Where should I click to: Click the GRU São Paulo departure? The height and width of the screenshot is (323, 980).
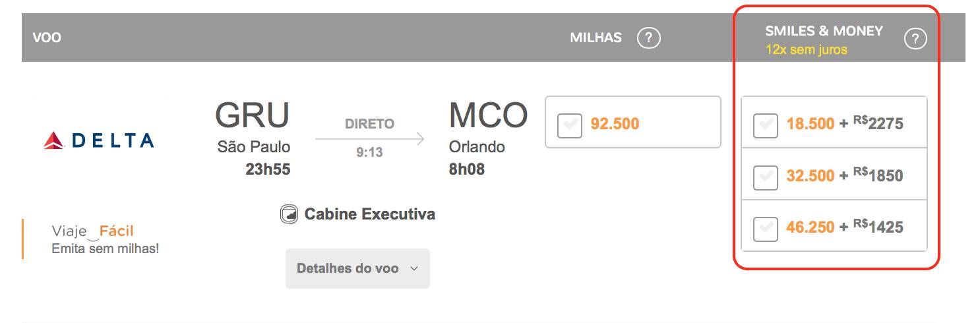click(x=253, y=138)
